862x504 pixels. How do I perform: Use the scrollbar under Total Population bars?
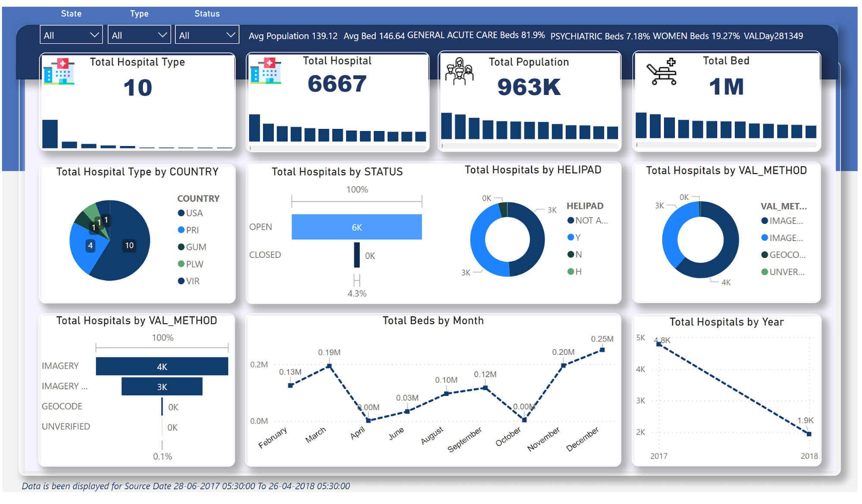click(530, 146)
